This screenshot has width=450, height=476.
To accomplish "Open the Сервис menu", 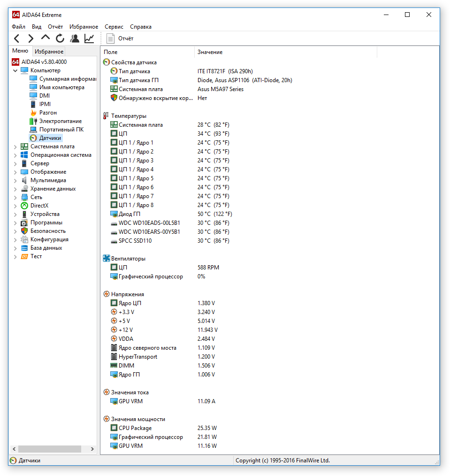I will tap(114, 27).
